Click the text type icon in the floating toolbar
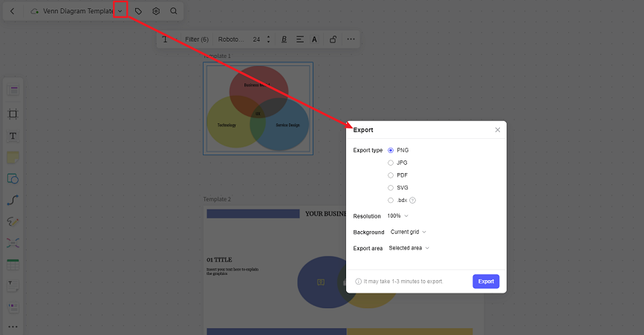The height and width of the screenshot is (335, 644). pos(165,39)
